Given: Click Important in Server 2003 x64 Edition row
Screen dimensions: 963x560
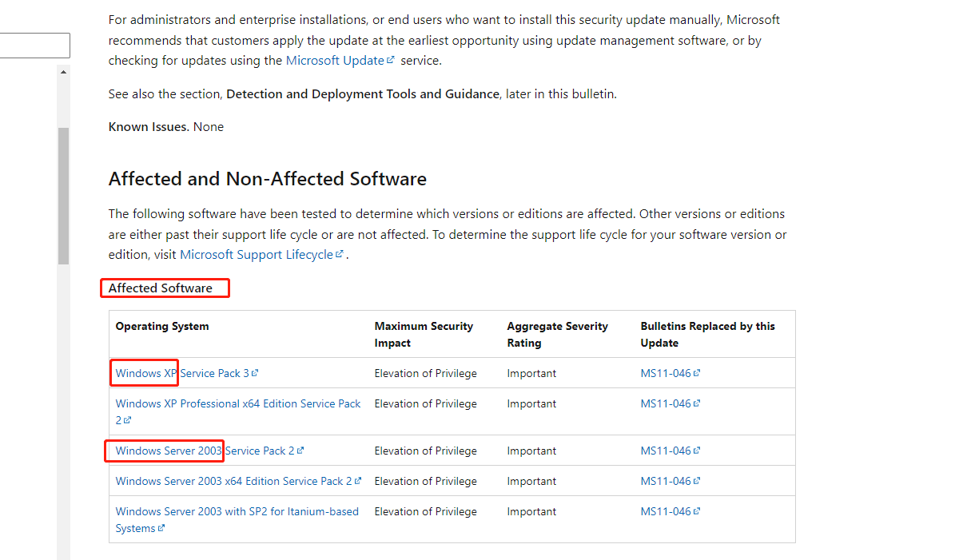Looking at the screenshot, I should coord(531,481).
